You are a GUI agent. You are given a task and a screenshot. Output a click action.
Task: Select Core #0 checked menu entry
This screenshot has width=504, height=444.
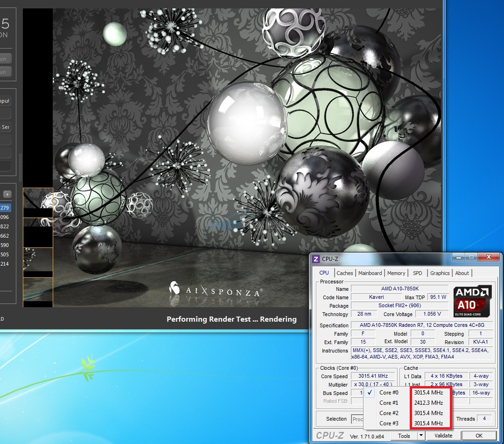pyautogui.click(x=388, y=393)
